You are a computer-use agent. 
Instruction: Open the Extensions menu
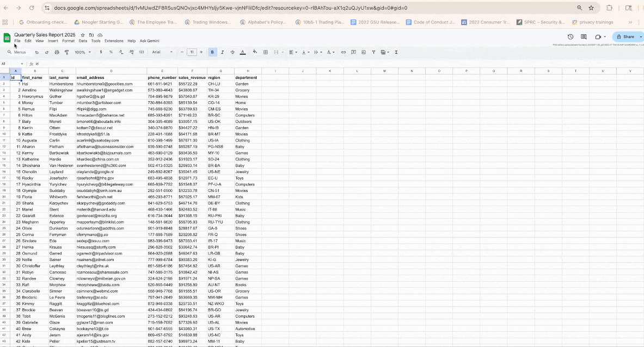(114, 41)
